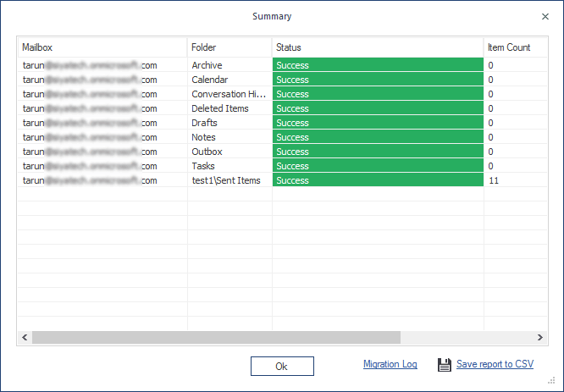This screenshot has height=392, width=564.
Task: Sort by the Mailbox column header
Action: pyautogui.click(x=102, y=47)
